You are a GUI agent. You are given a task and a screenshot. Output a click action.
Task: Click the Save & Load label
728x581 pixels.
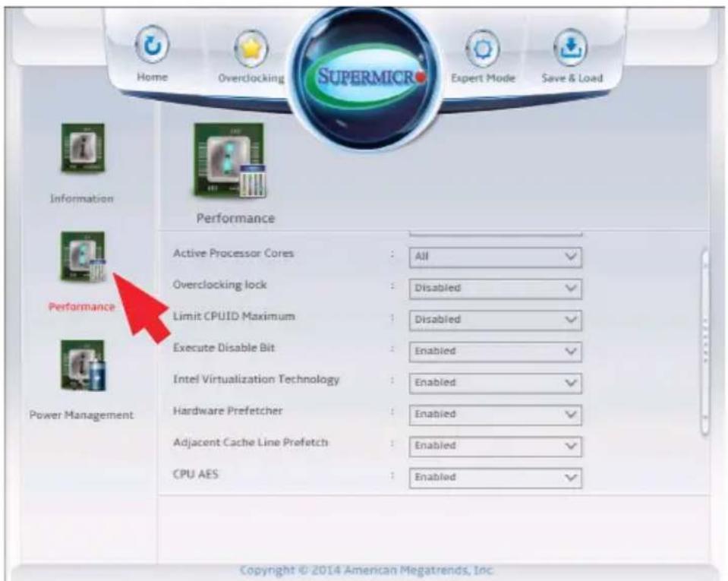coord(572,78)
